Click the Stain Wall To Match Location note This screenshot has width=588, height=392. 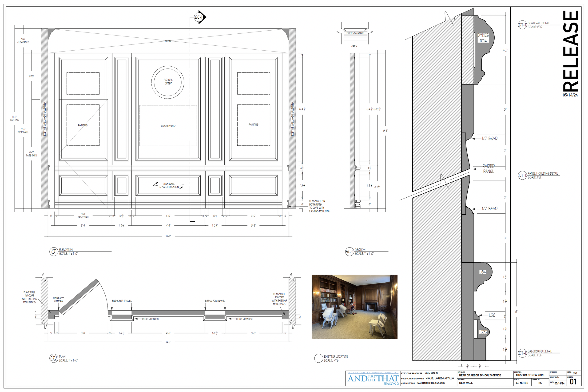pos(168,185)
